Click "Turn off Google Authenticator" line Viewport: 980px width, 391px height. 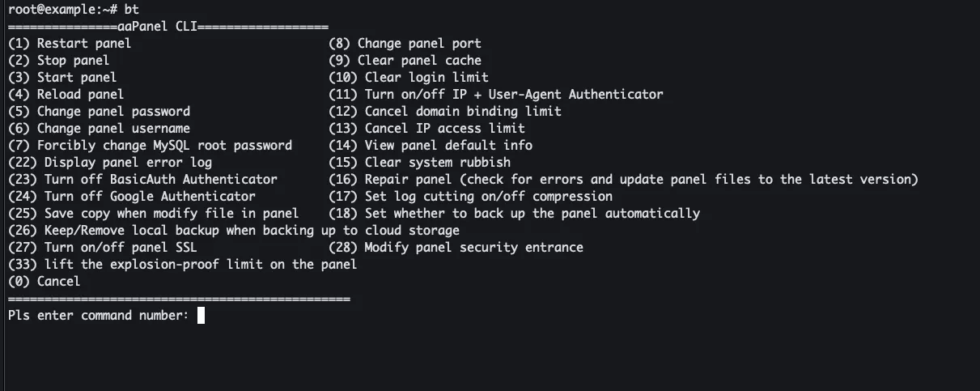pyautogui.click(x=132, y=196)
